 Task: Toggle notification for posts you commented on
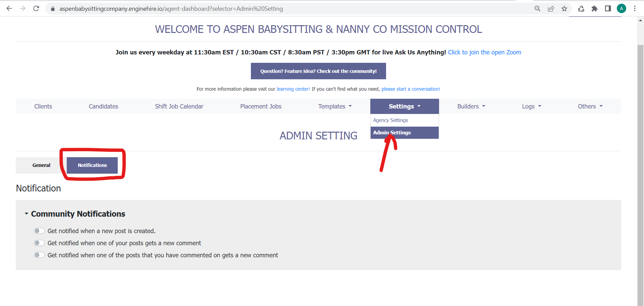[39, 255]
